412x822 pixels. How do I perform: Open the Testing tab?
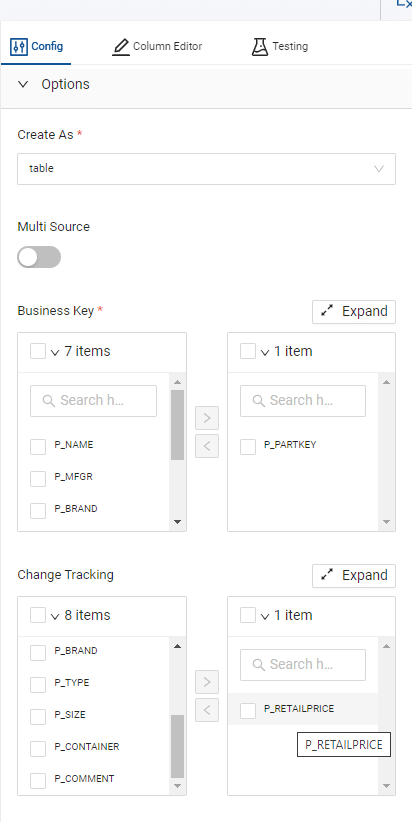pos(279,46)
